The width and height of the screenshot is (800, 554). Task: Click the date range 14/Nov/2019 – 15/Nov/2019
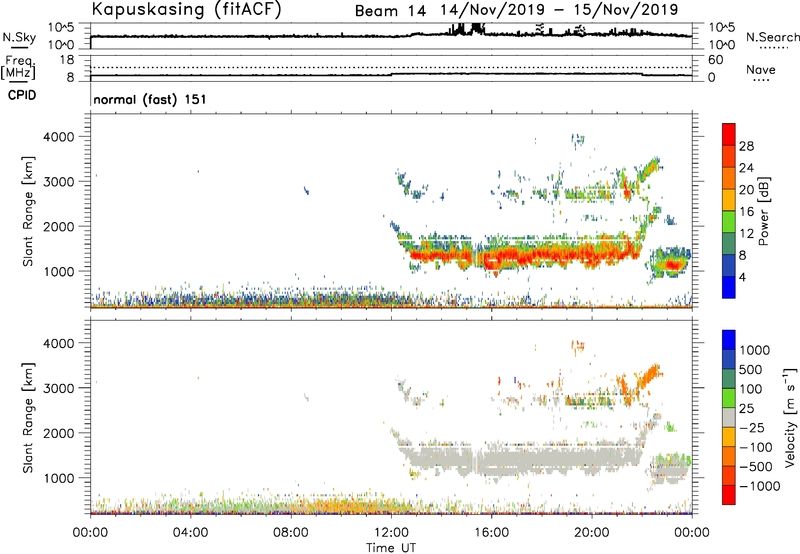point(560,10)
